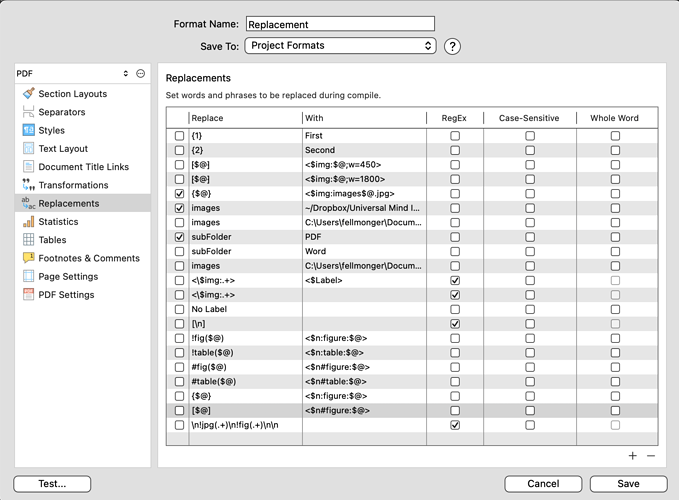Click the Format Name text field

pyautogui.click(x=340, y=24)
